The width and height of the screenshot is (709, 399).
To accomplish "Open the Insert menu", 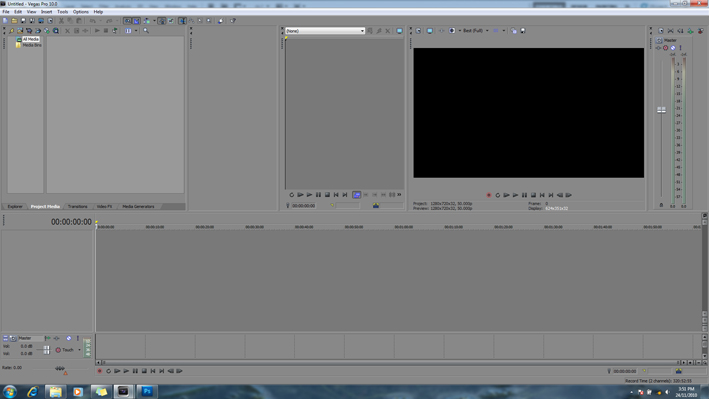I will pyautogui.click(x=47, y=12).
